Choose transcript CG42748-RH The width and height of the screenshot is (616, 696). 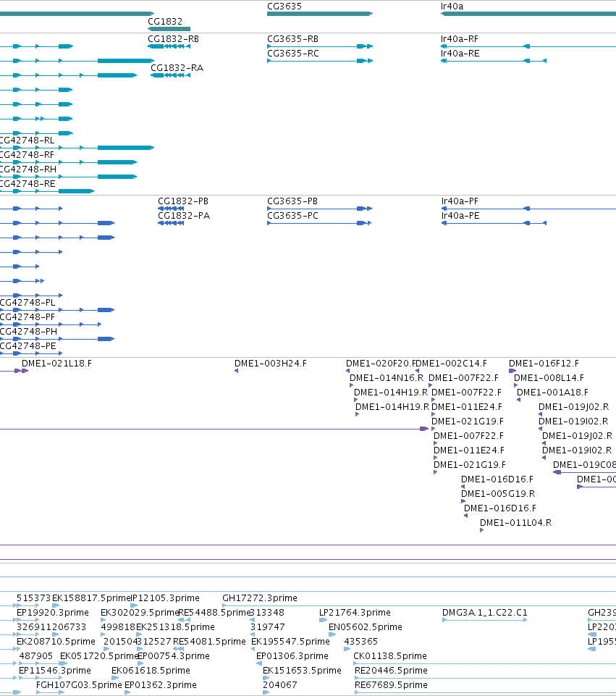coord(28,169)
